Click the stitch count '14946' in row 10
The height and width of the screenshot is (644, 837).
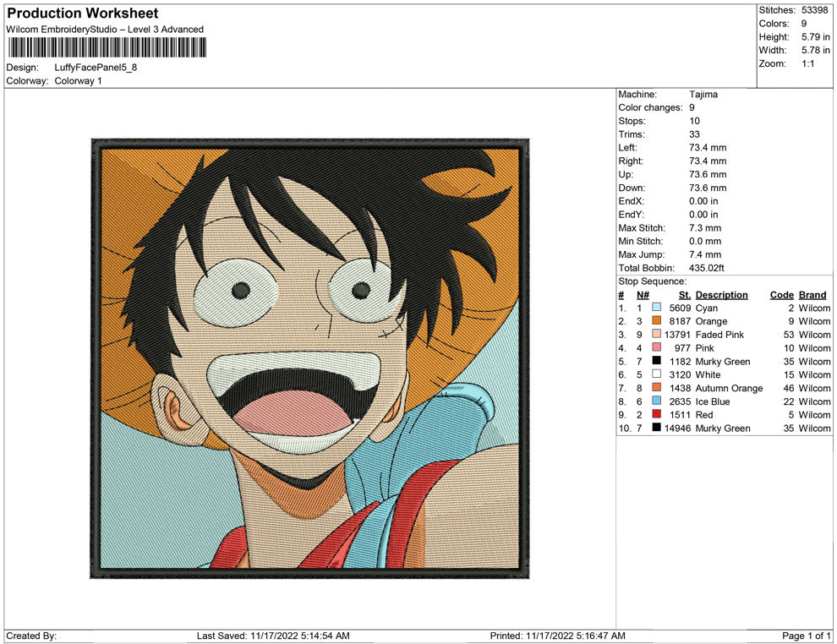(677, 428)
